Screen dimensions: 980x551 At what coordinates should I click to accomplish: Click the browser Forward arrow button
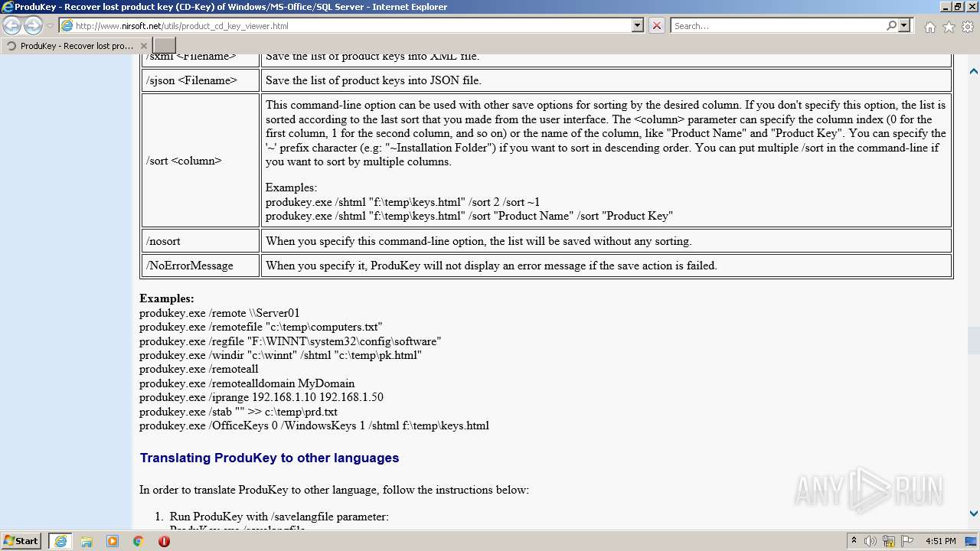click(x=33, y=25)
